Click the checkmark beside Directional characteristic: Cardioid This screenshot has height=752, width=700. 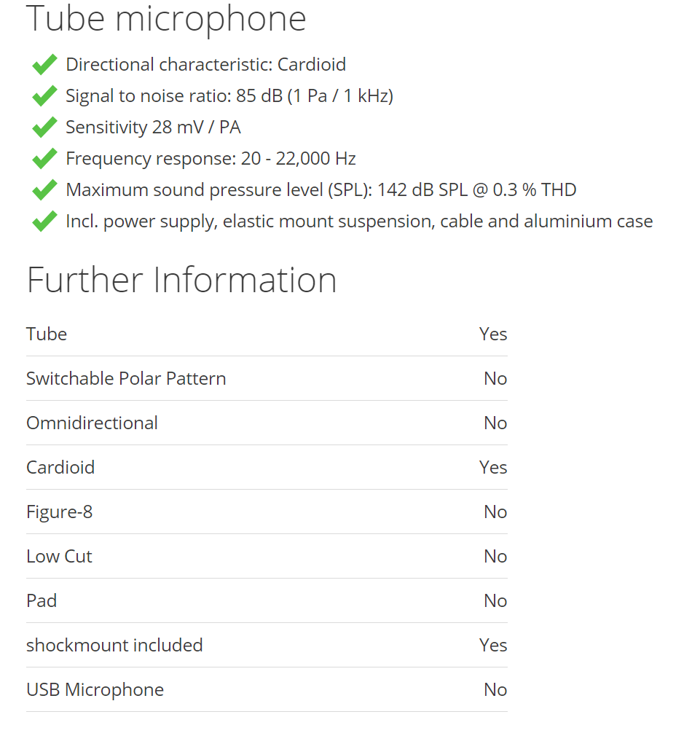[x=44, y=64]
